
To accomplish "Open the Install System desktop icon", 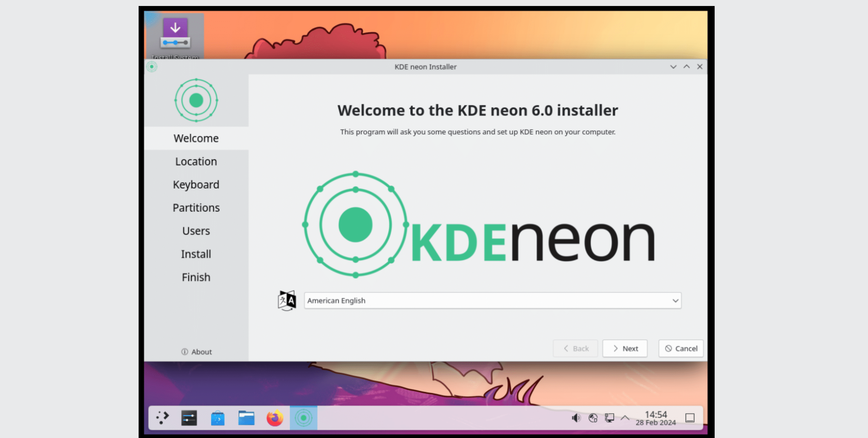I will (175, 36).
